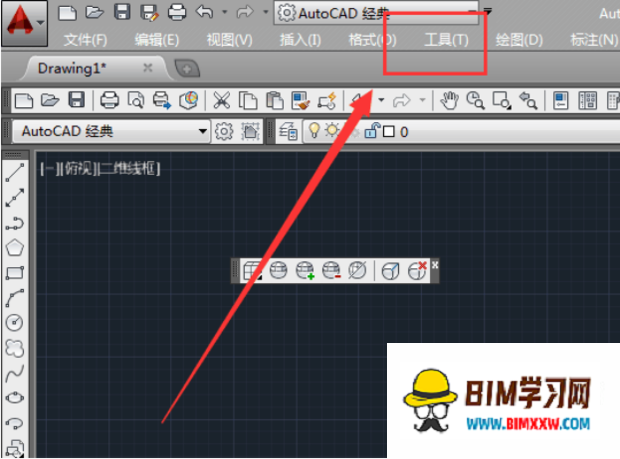Toggle the layer lock icon
Screen dimensions: 620x459
(372, 131)
